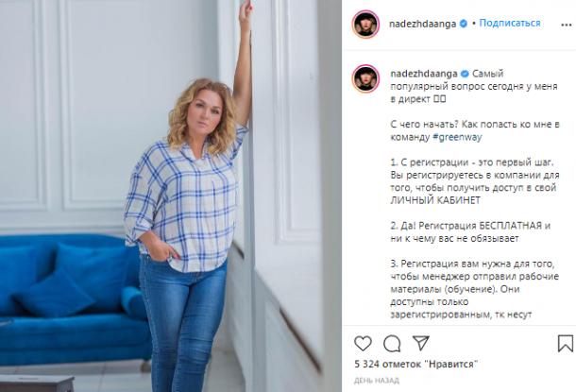Click the verified badge in the header
576x392 pixels.
[464, 24]
